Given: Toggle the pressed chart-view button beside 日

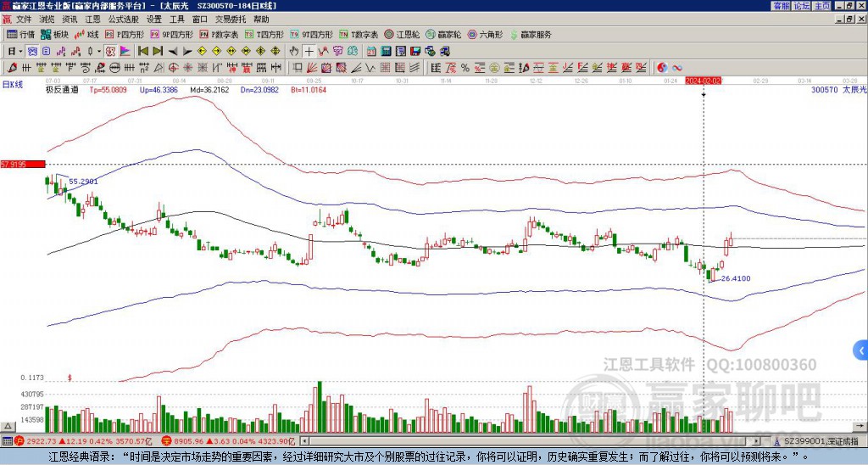Looking at the screenshot, I should (33, 52).
